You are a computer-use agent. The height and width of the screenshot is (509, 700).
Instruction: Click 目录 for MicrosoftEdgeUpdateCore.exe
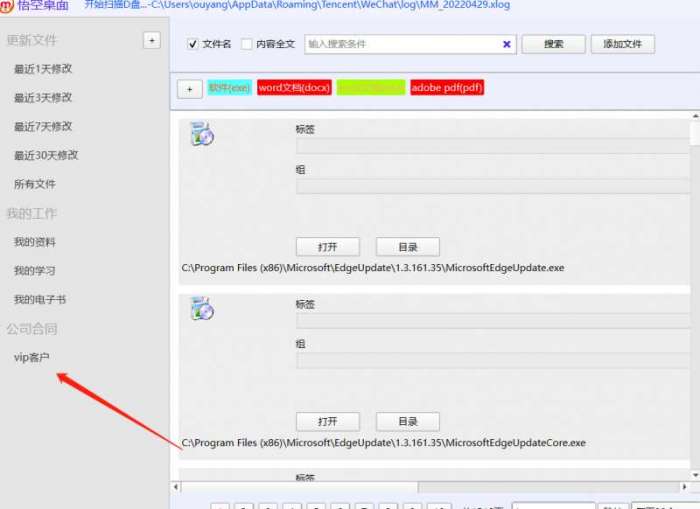click(x=408, y=421)
